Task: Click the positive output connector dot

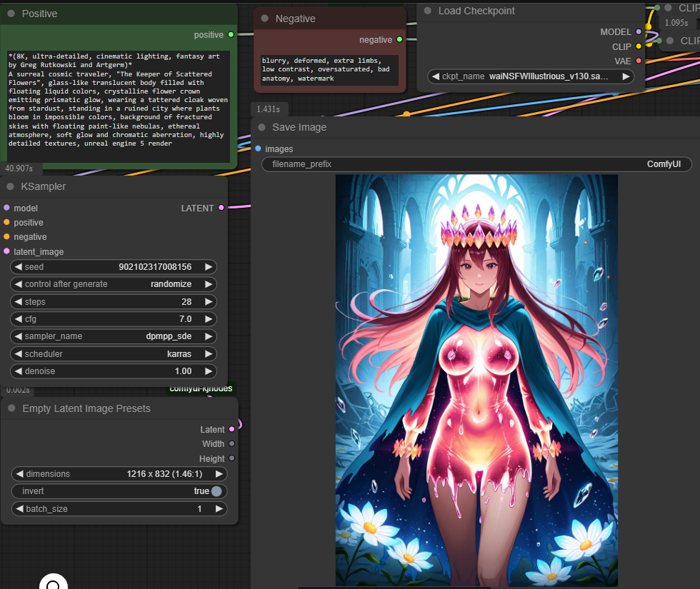Action: click(x=231, y=34)
